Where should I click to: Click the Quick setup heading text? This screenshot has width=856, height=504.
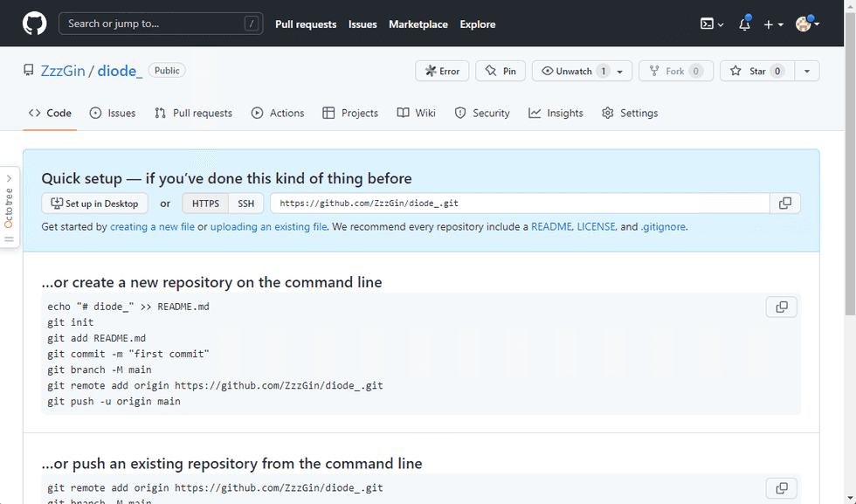coord(226,178)
